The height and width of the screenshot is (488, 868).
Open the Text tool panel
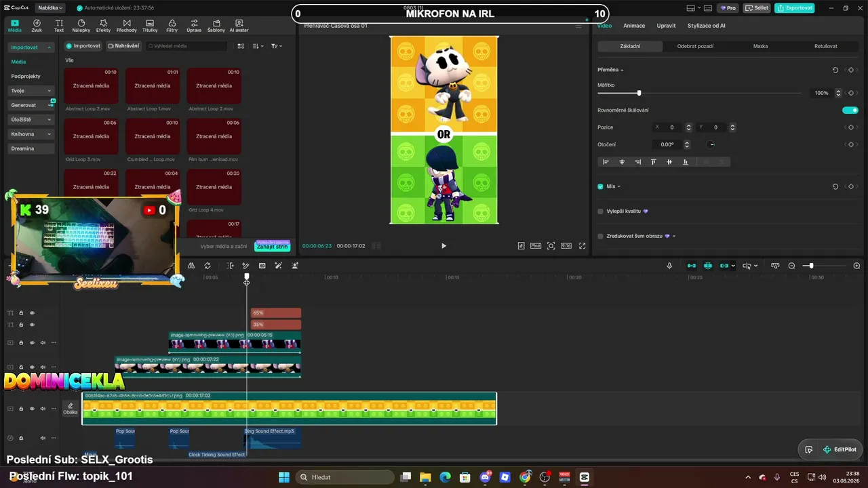pyautogui.click(x=59, y=26)
